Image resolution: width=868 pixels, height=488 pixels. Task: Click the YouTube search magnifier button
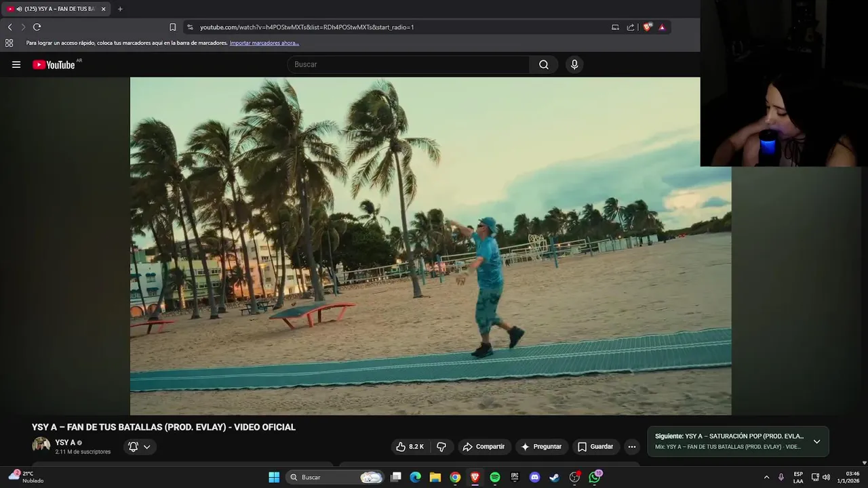coord(544,64)
